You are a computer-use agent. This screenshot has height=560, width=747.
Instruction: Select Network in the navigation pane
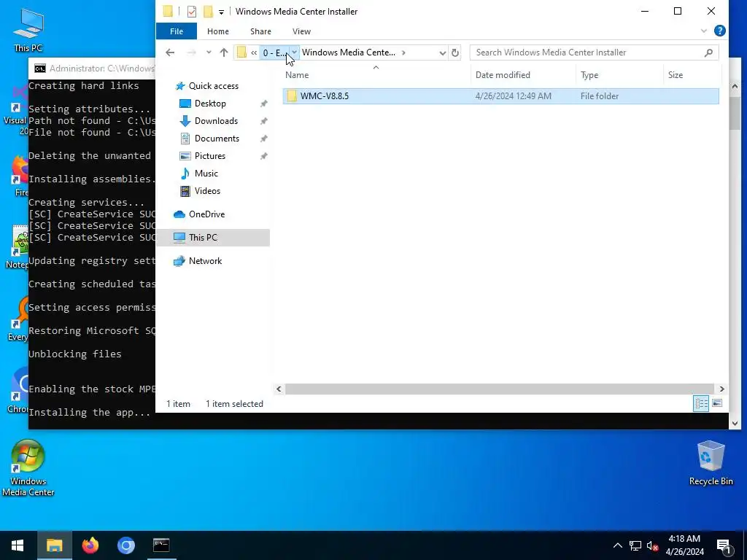coord(205,261)
